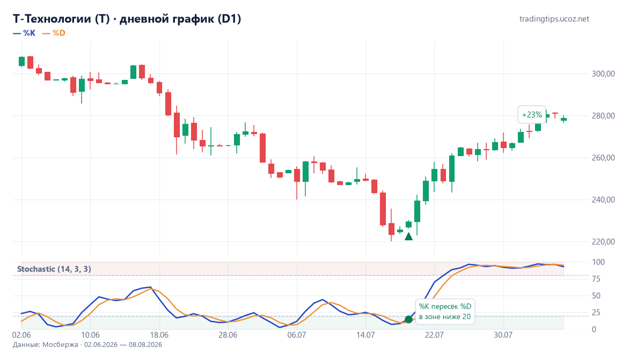Image resolution: width=644 pixels, height=354 pixels.
Task: Click the green triangle buy signal marker
Action: [408, 236]
